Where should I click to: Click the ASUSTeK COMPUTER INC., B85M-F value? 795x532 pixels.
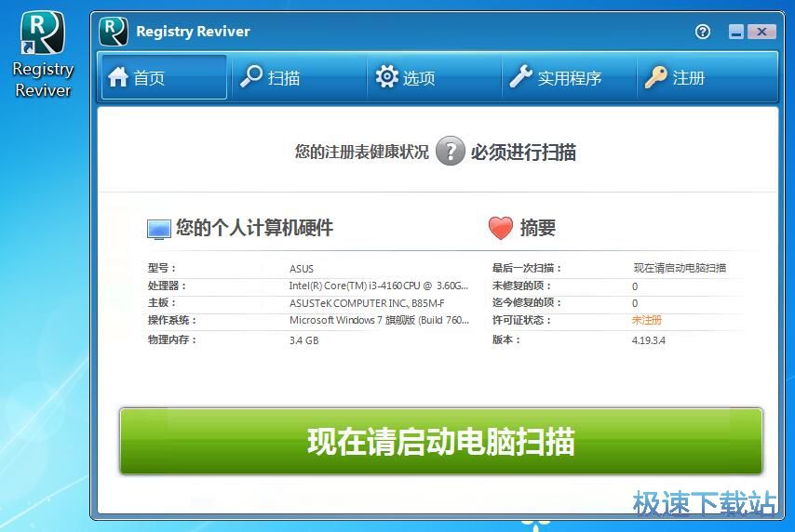coord(367,303)
